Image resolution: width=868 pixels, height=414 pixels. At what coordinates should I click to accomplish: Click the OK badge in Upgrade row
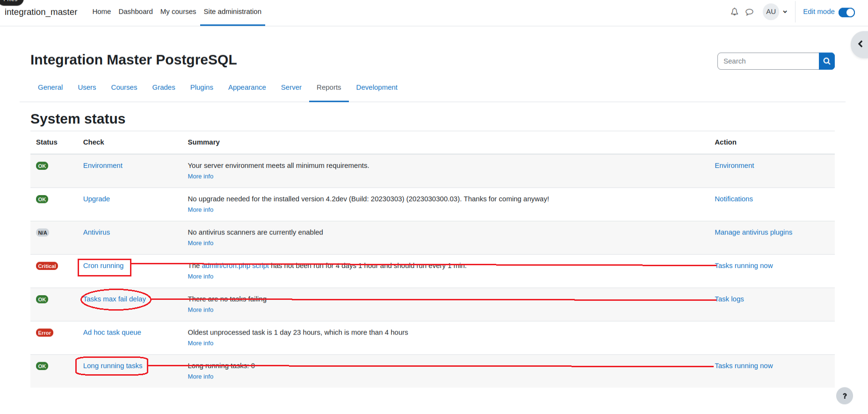(x=42, y=199)
